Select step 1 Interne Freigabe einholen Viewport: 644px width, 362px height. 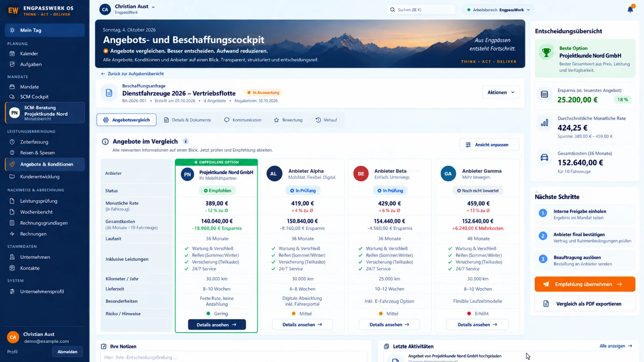tap(585, 214)
